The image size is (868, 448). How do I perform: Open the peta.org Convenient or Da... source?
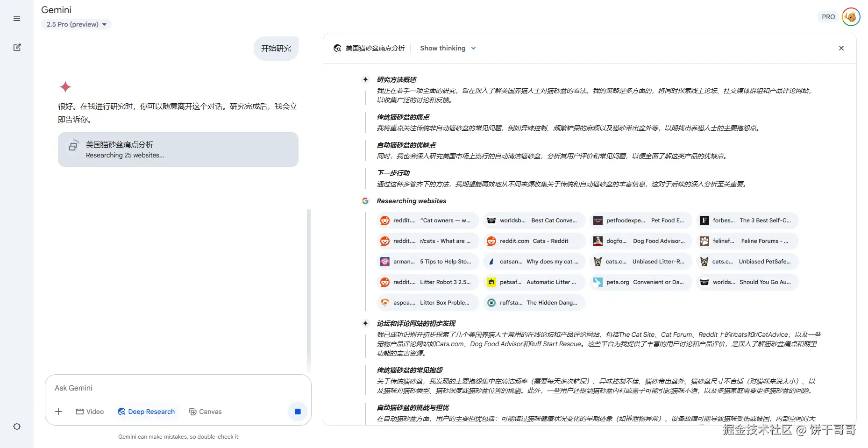click(x=640, y=282)
